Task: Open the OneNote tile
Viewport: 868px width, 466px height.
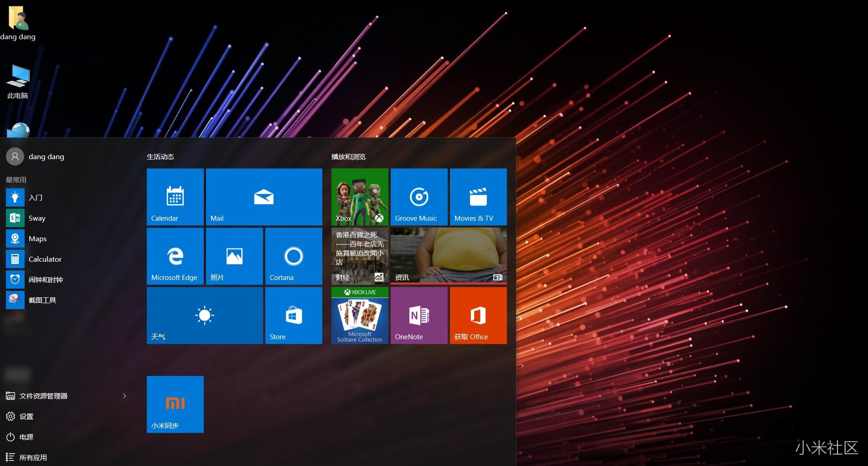Action: click(419, 316)
